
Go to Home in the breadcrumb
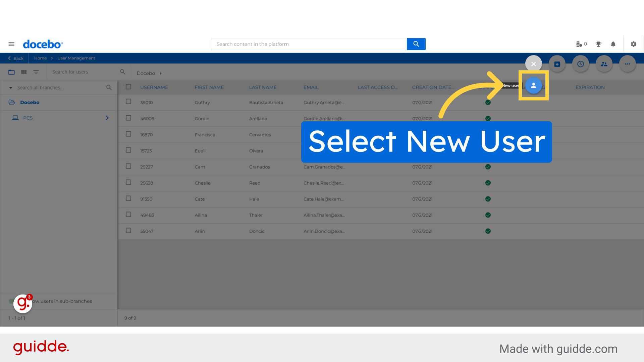tap(40, 58)
